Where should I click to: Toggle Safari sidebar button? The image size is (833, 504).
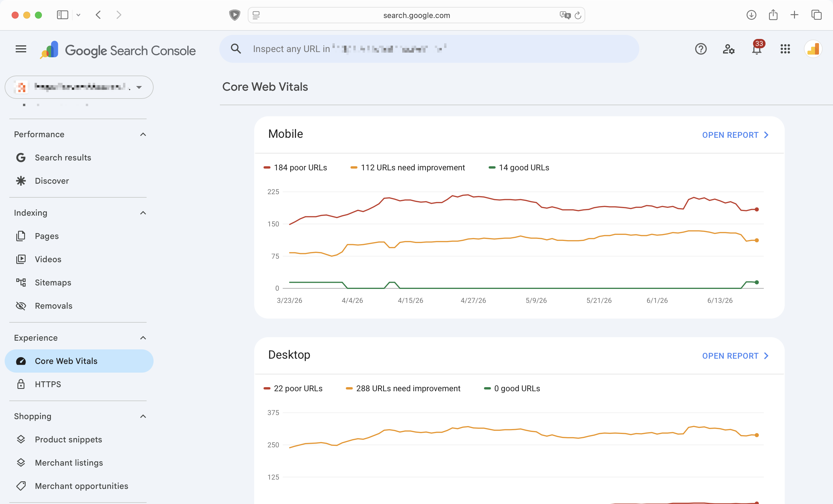63,15
